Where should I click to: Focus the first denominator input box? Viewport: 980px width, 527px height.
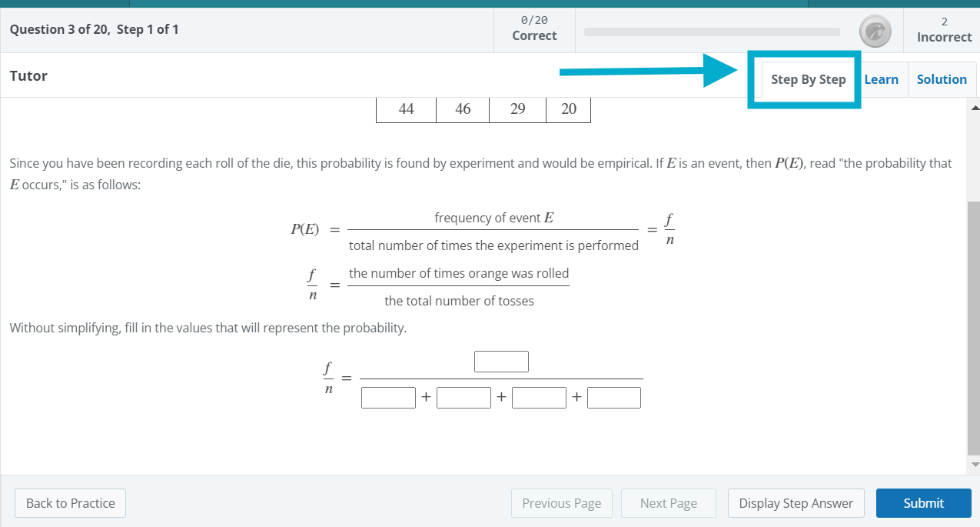[388, 398]
